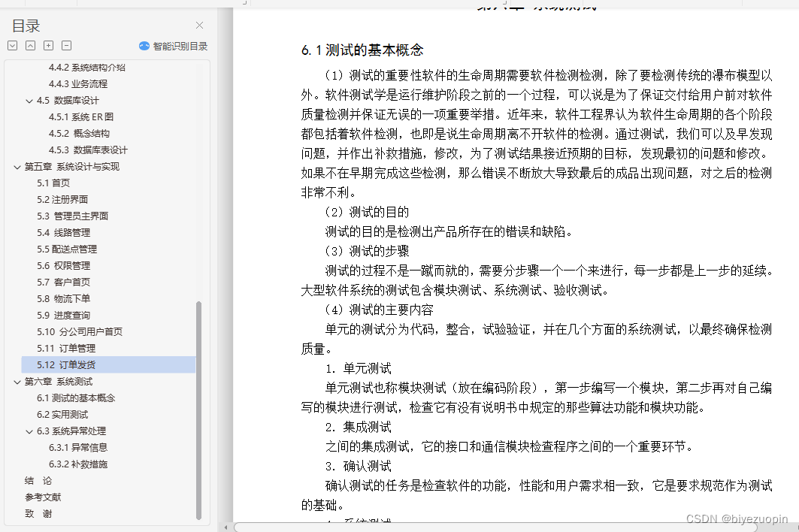This screenshot has height=532, width=799.
Task: Navigate to 5.9 进度查询
Action: [63, 315]
